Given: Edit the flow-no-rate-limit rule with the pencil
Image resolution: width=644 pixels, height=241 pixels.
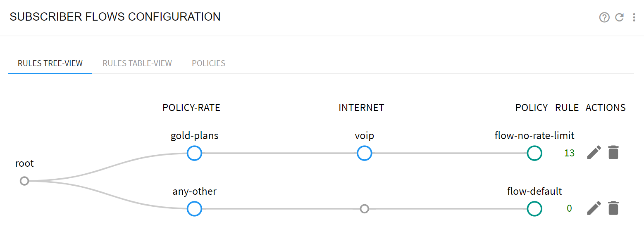Looking at the screenshot, I should point(594,153).
